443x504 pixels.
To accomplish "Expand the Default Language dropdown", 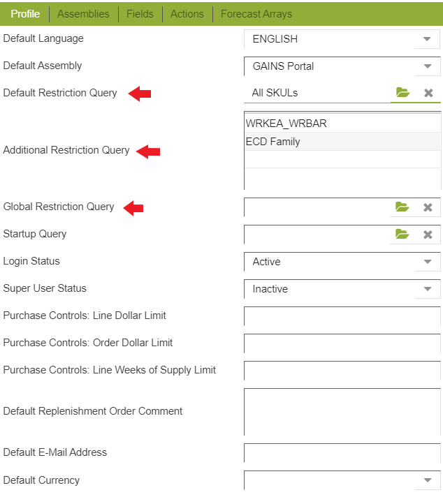I will [x=427, y=39].
